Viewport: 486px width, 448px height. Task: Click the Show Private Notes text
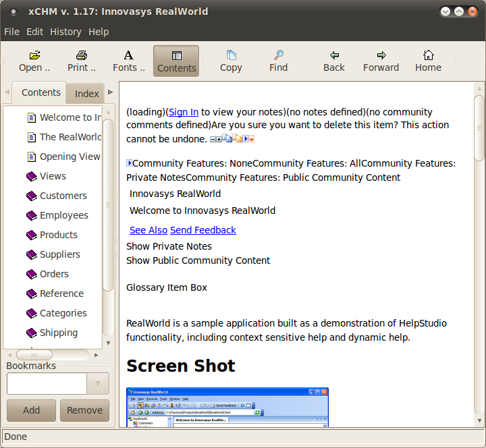coord(169,246)
